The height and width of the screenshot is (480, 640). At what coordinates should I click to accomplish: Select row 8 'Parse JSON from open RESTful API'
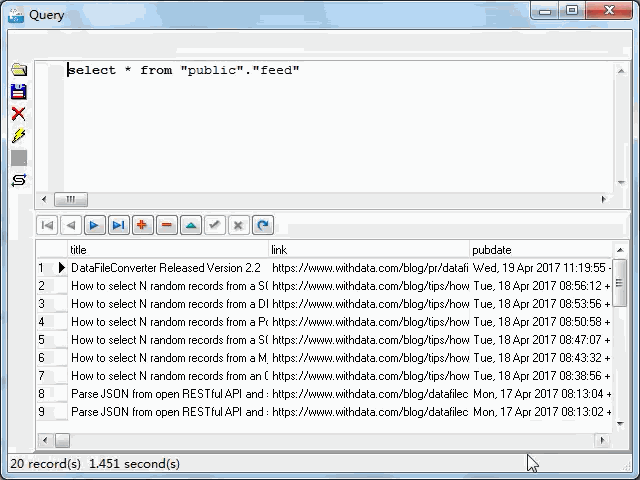tap(166, 394)
